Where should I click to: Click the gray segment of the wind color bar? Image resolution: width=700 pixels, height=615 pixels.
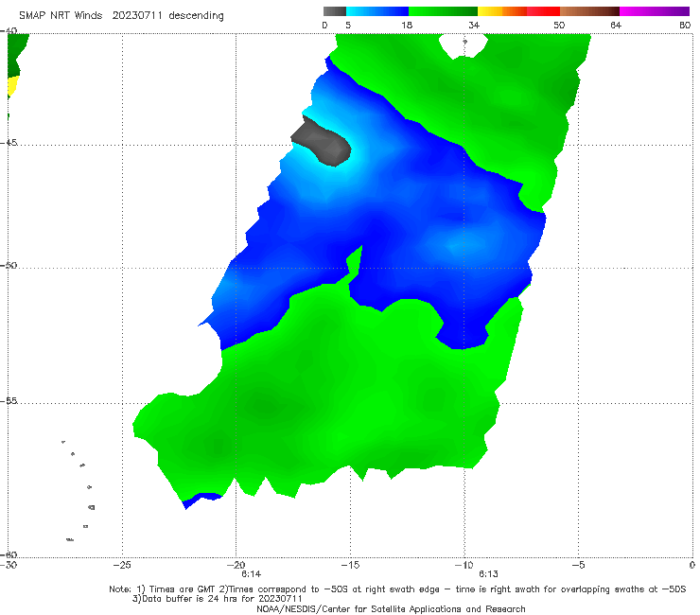tap(334, 11)
